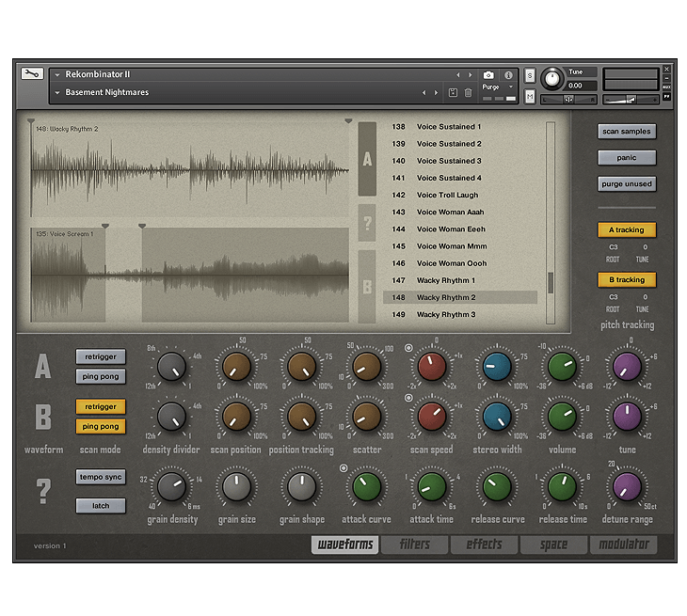
Task: Click scan position knob for B
Action: point(236,417)
